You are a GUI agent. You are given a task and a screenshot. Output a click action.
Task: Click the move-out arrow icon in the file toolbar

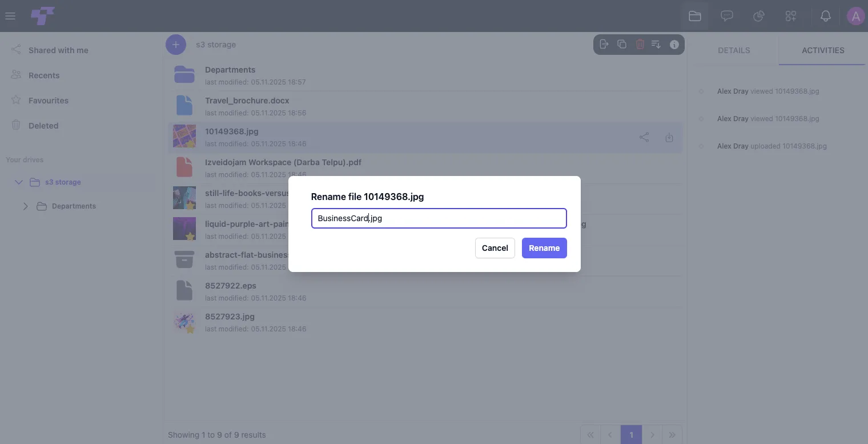tap(604, 44)
